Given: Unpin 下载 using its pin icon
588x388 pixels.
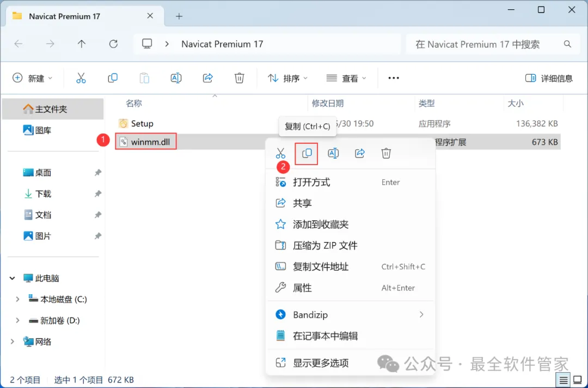Looking at the screenshot, I should [x=97, y=193].
